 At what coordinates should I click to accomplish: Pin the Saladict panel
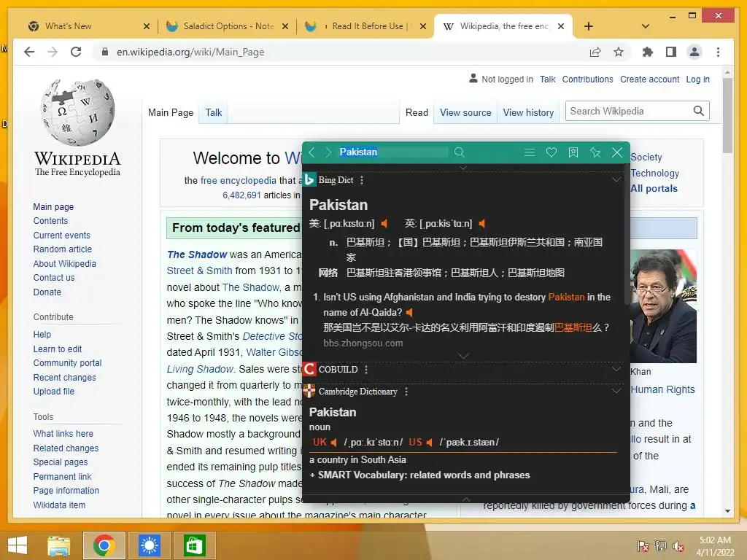[x=595, y=152]
